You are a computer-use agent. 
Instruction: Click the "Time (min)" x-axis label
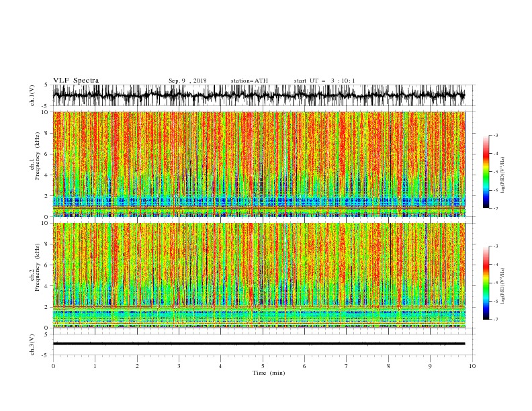(x=269, y=373)
